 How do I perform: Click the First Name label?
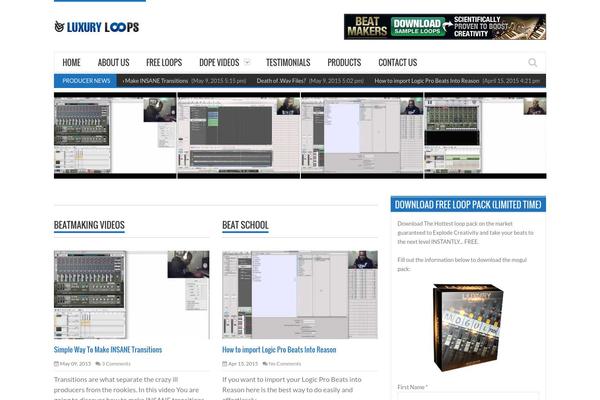(x=412, y=387)
